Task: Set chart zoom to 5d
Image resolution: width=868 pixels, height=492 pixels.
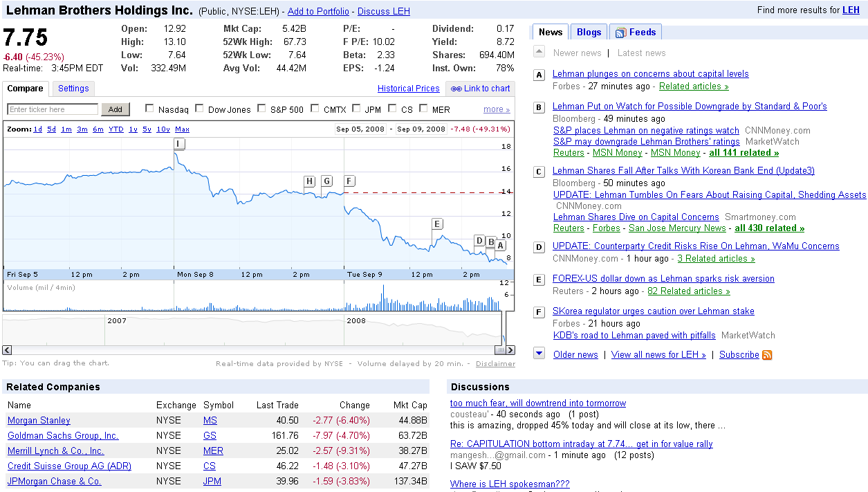Action: pos(52,129)
